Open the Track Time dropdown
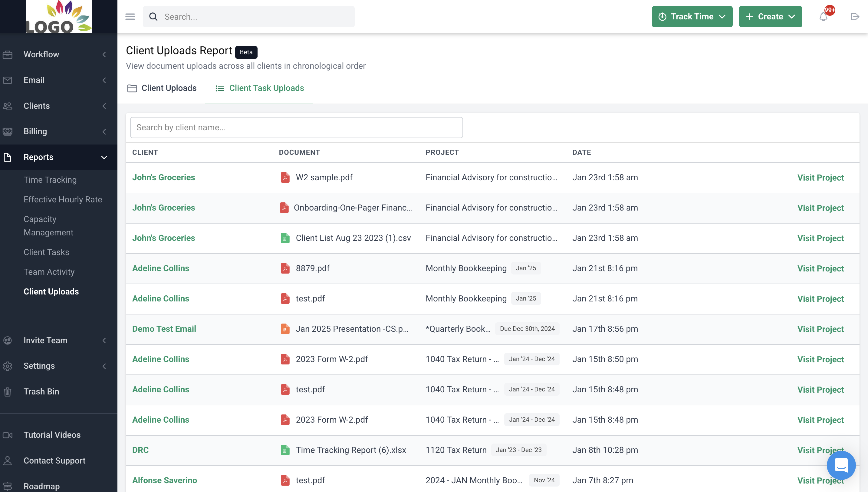 click(x=692, y=17)
